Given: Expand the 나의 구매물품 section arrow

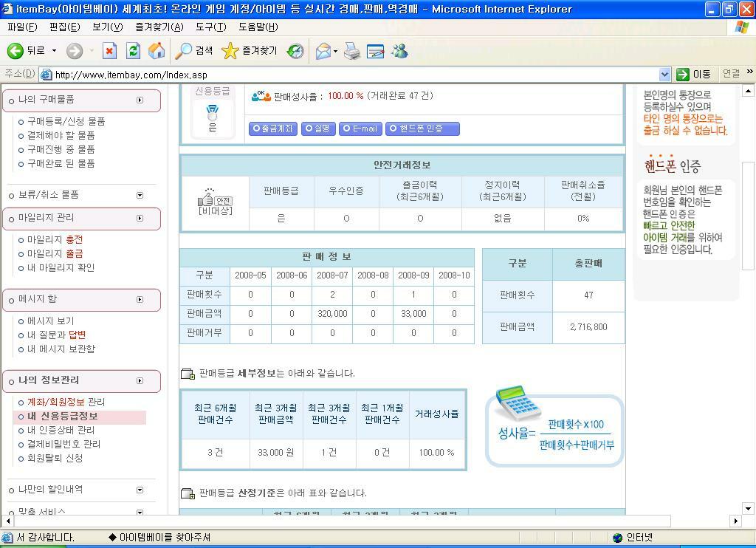Looking at the screenshot, I should (140, 100).
